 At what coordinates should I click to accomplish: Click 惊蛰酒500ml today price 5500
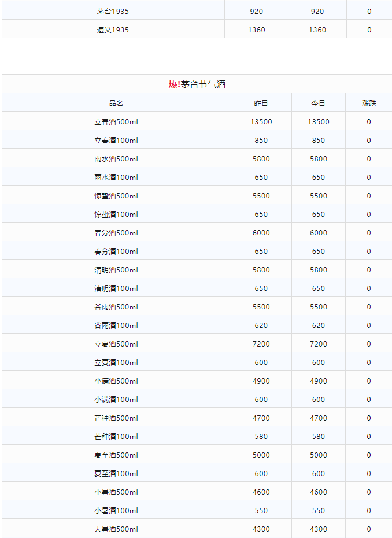(318, 196)
